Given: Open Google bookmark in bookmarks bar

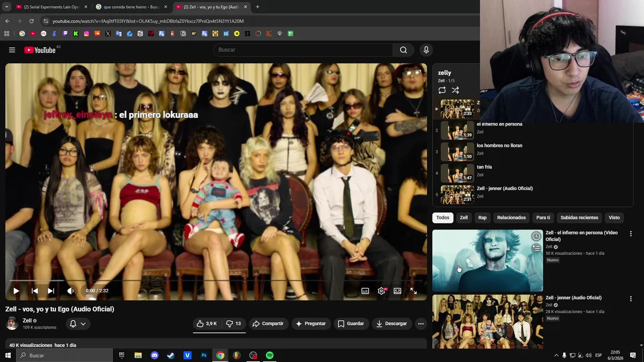Looking at the screenshot, I should coord(22,34).
